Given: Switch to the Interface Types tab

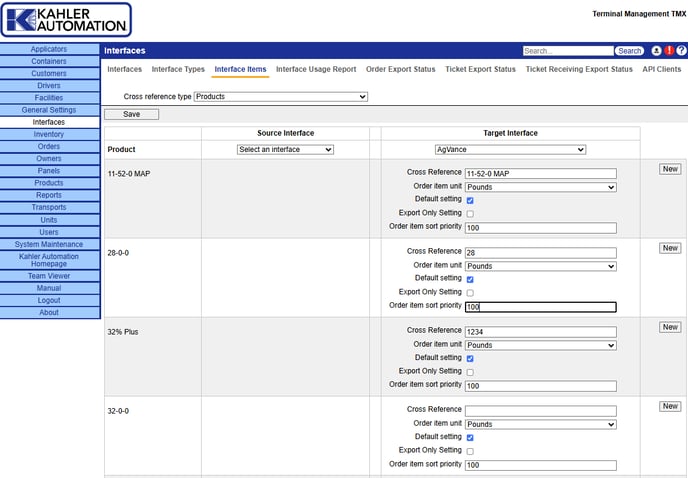Looking at the screenshot, I should pyautogui.click(x=178, y=69).
